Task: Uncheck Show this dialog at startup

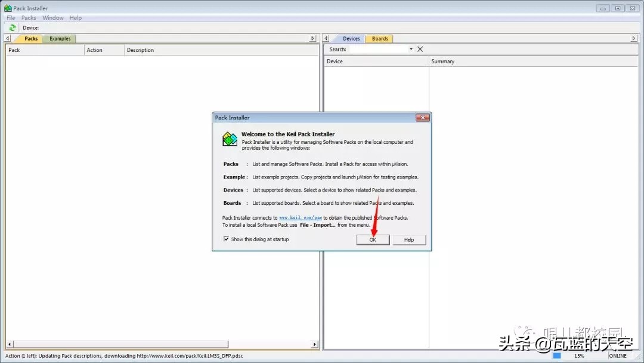Action: [x=226, y=239]
